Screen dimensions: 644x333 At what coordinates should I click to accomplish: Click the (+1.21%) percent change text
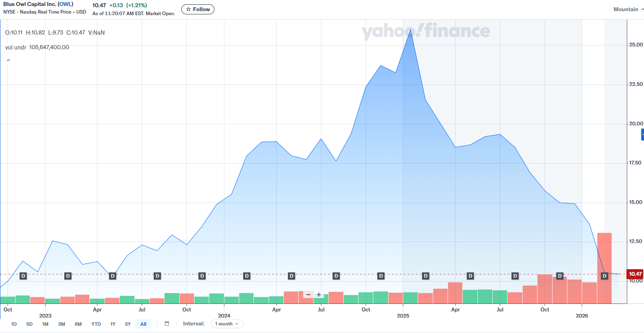tap(137, 5)
